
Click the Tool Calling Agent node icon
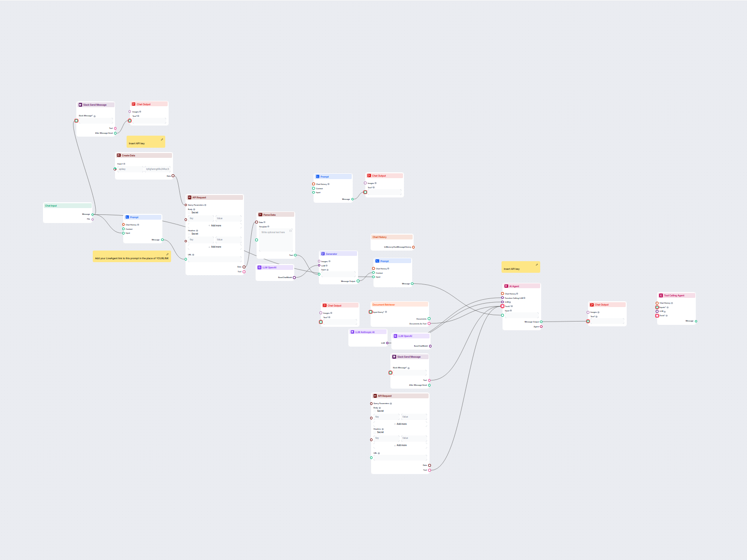point(661,295)
